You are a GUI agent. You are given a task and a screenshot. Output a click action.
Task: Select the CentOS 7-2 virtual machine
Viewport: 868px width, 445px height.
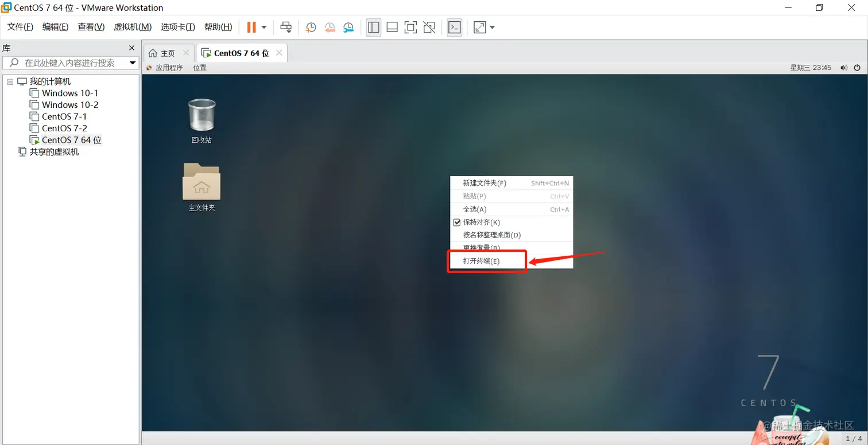[x=64, y=128]
